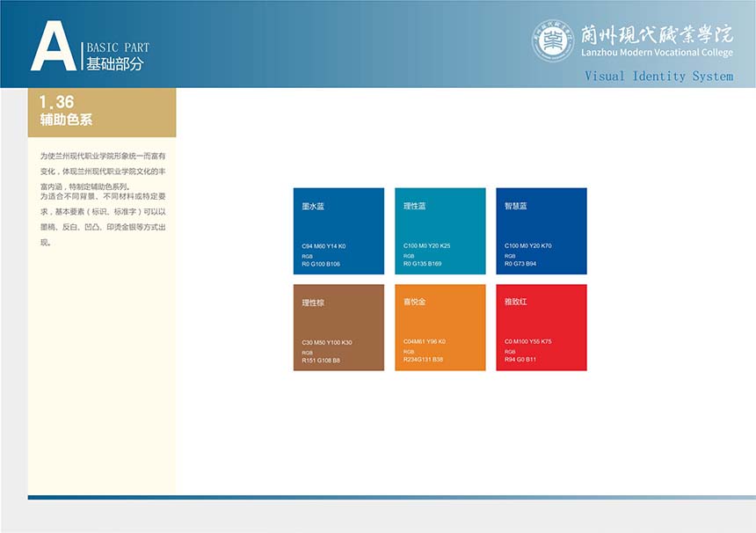Image resolution: width=756 pixels, height=533 pixels.
Task: Click the calligraphy college name in the header
Action: point(656,33)
